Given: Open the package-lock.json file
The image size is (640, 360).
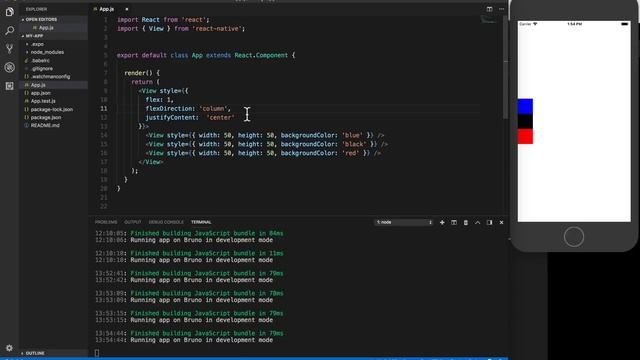Looking at the screenshot, I should (x=52, y=109).
